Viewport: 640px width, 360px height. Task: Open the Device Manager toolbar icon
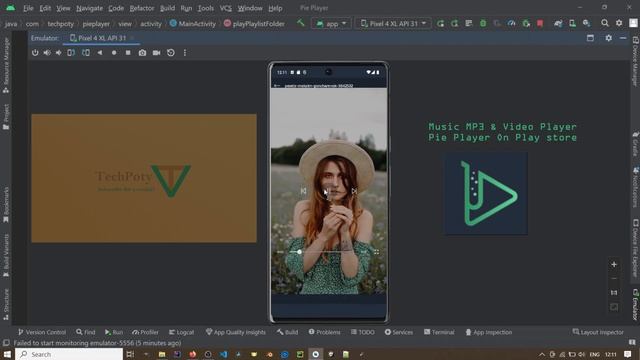572,23
